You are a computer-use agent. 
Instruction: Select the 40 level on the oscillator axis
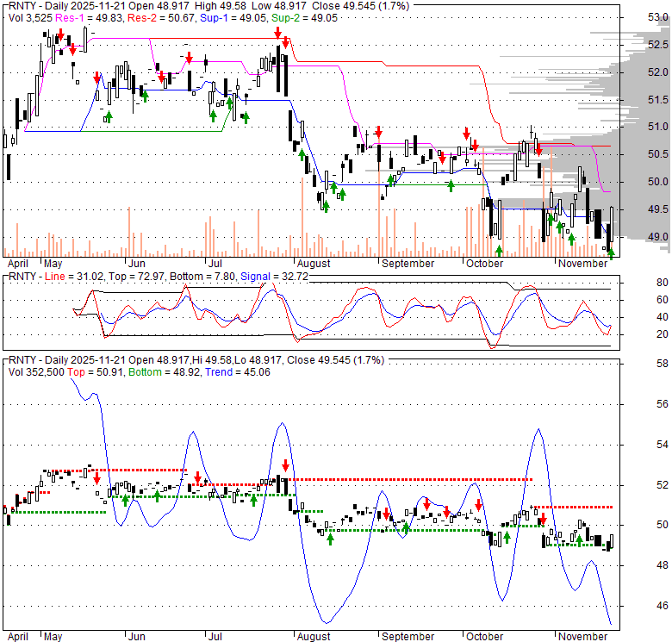pyautogui.click(x=663, y=317)
